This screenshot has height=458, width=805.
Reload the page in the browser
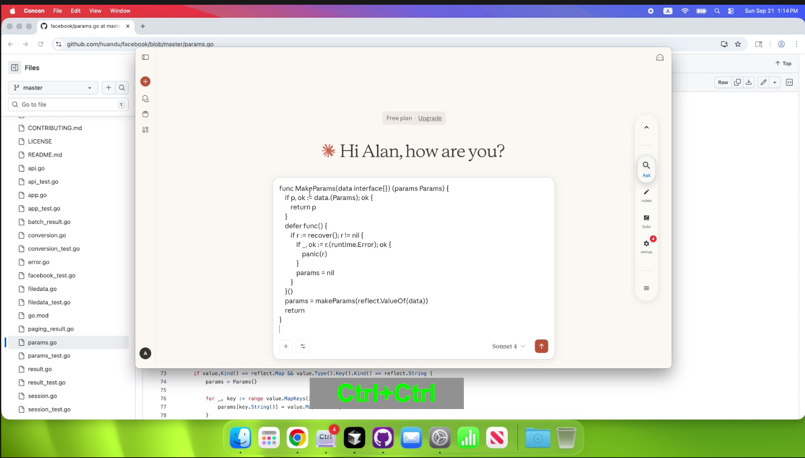(41, 44)
